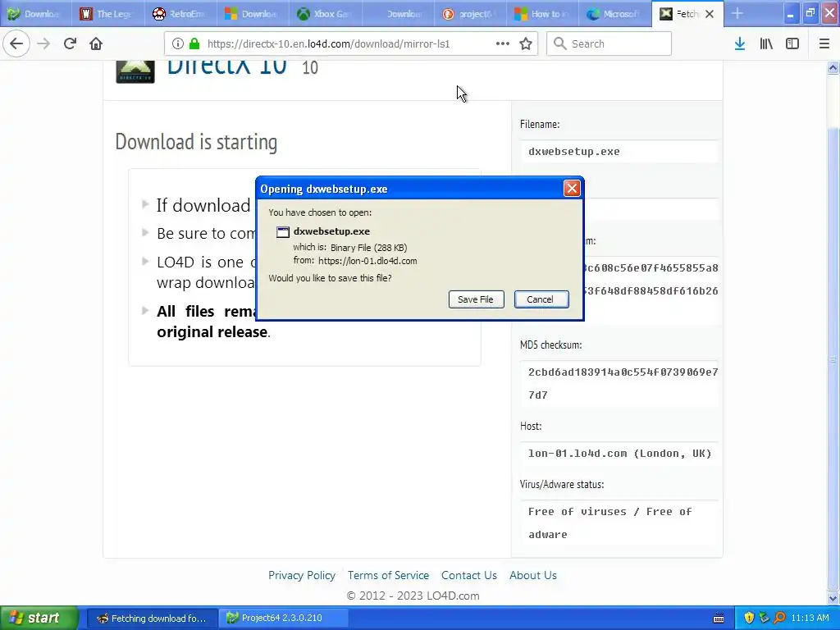
Task: Click Free of viruses status text
Action: 610,523
